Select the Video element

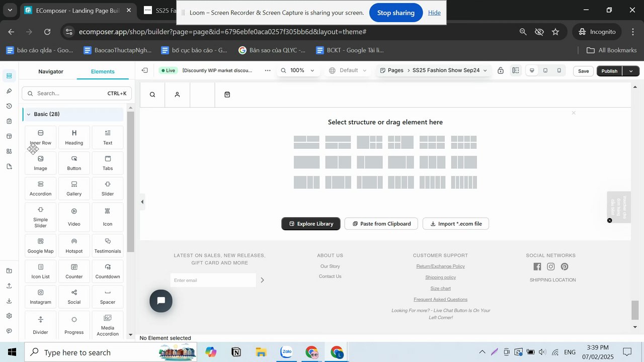click(74, 217)
